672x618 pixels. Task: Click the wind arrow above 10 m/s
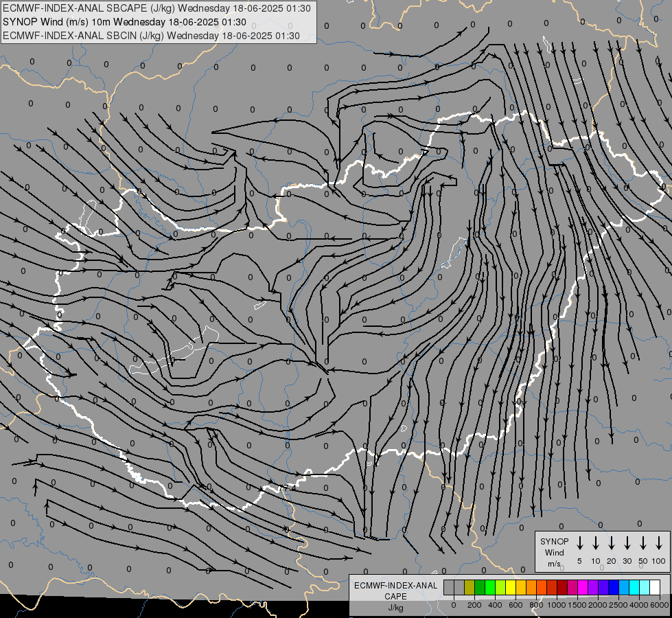[596, 543]
